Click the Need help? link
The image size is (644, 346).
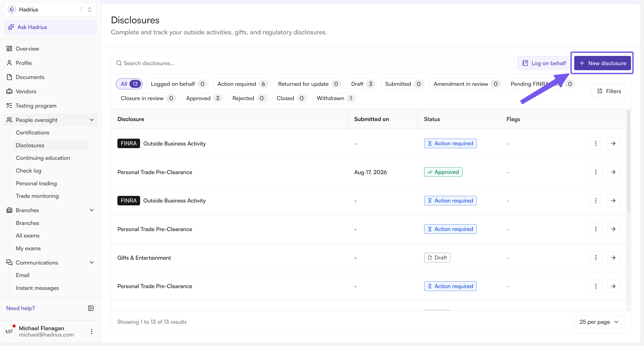20,308
